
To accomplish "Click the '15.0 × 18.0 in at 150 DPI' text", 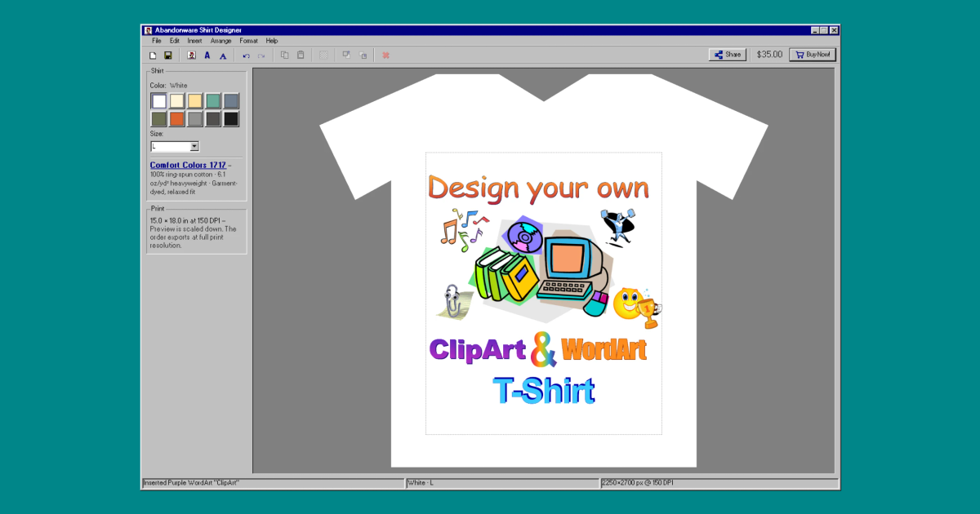I will click(x=186, y=220).
